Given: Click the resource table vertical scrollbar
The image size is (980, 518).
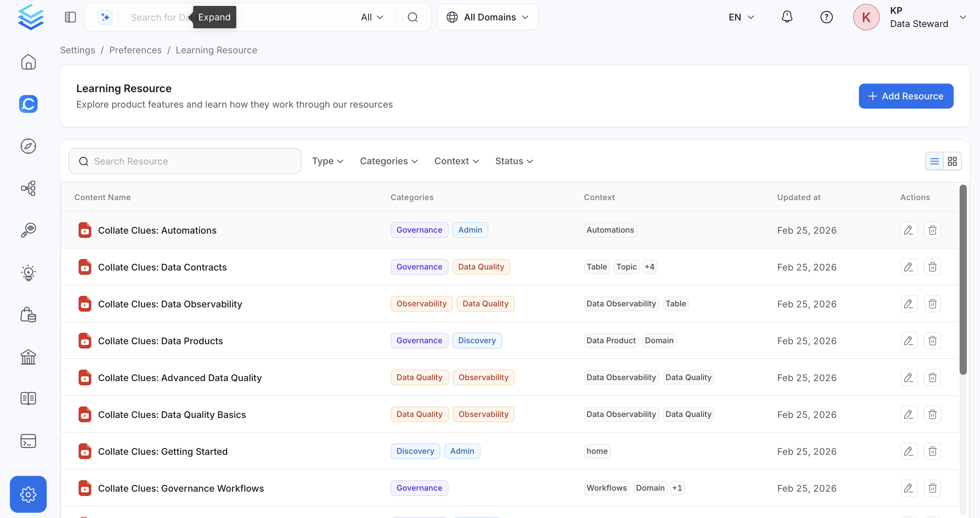Looking at the screenshot, I should point(963,280).
